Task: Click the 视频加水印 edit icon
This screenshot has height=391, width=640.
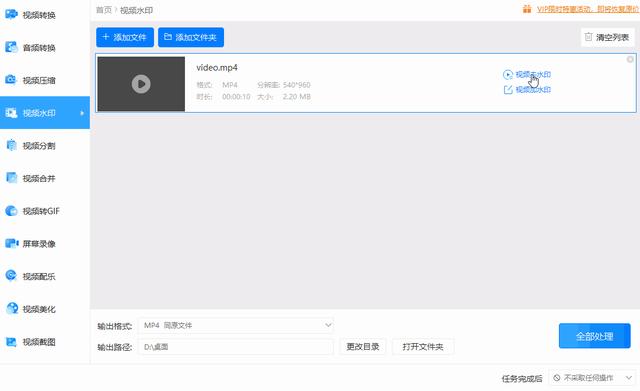Action: coord(508,90)
